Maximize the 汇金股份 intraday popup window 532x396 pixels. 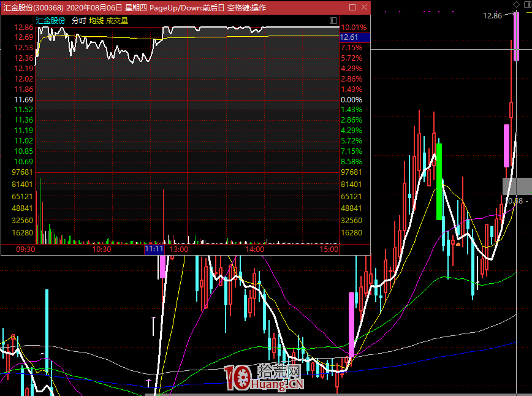tap(352, 7)
